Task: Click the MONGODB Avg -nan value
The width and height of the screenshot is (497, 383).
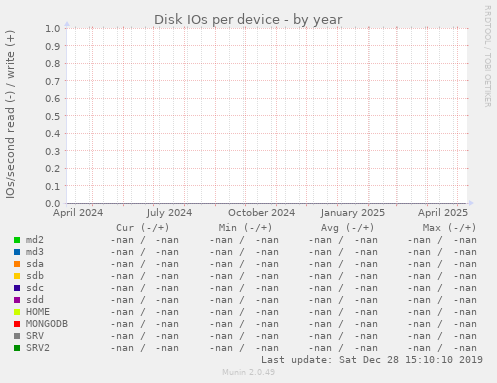Action: click(343, 324)
